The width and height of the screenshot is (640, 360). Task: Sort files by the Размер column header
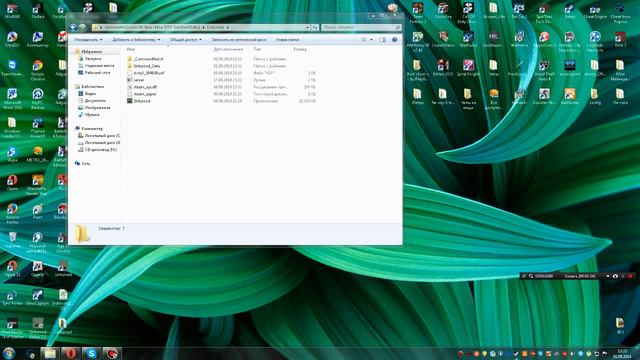pyautogui.click(x=300, y=49)
